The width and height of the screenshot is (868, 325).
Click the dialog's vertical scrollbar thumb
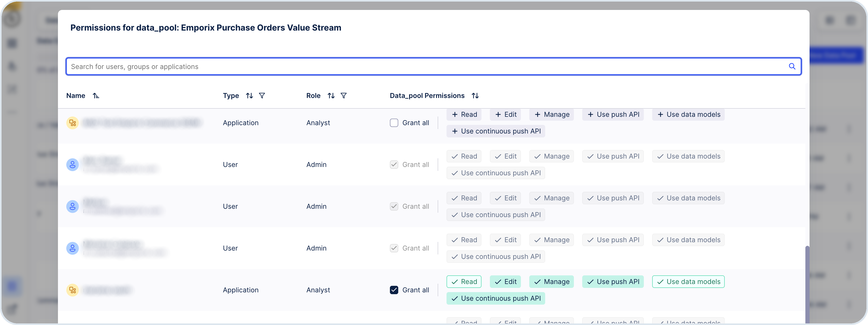pos(807,285)
